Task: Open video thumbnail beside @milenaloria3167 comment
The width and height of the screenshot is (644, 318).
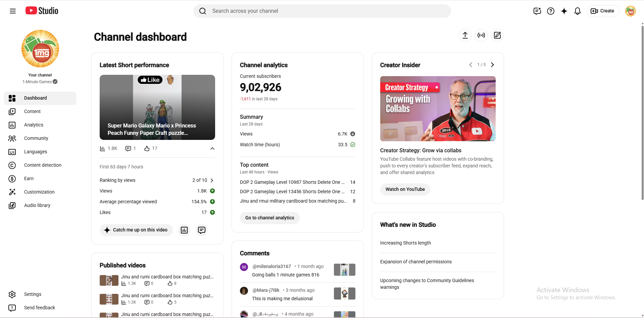Action: coord(345,270)
